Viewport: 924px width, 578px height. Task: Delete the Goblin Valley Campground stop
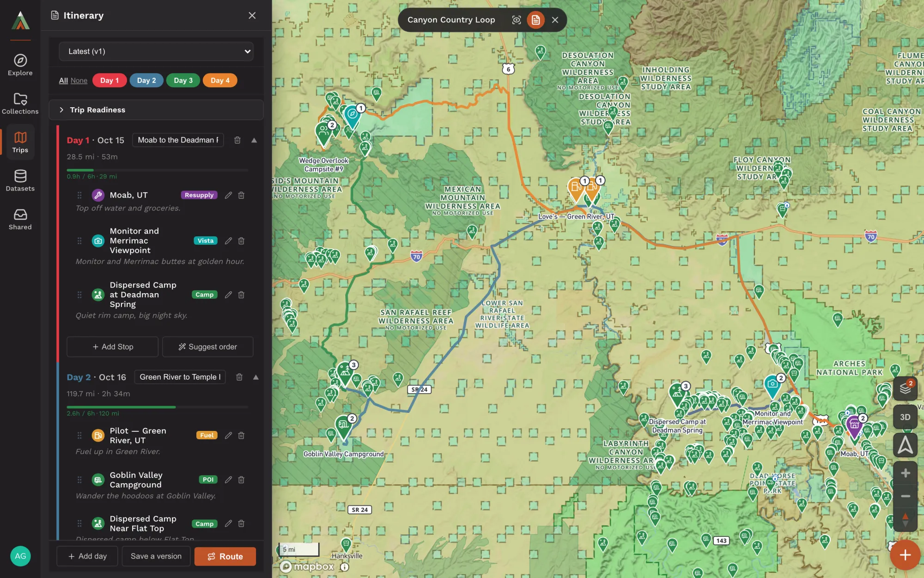(x=241, y=480)
